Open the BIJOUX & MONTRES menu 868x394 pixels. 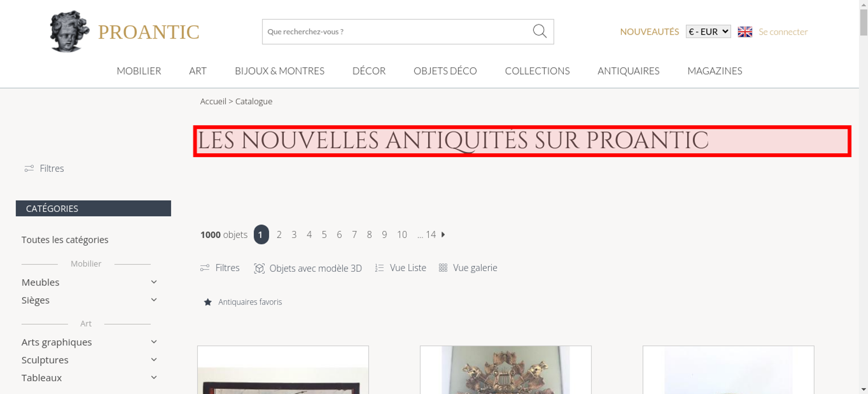tap(279, 71)
